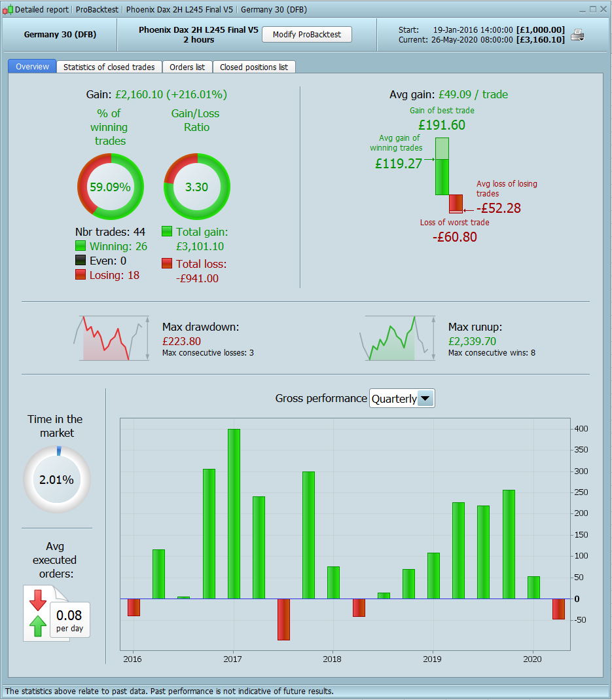The width and height of the screenshot is (612, 700).
Task: Click the worst trade value -£60.80
Action: pos(455,237)
